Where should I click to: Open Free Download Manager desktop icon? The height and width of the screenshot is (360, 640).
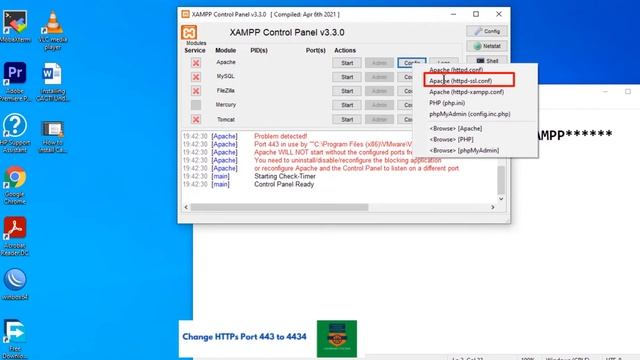(x=15, y=339)
